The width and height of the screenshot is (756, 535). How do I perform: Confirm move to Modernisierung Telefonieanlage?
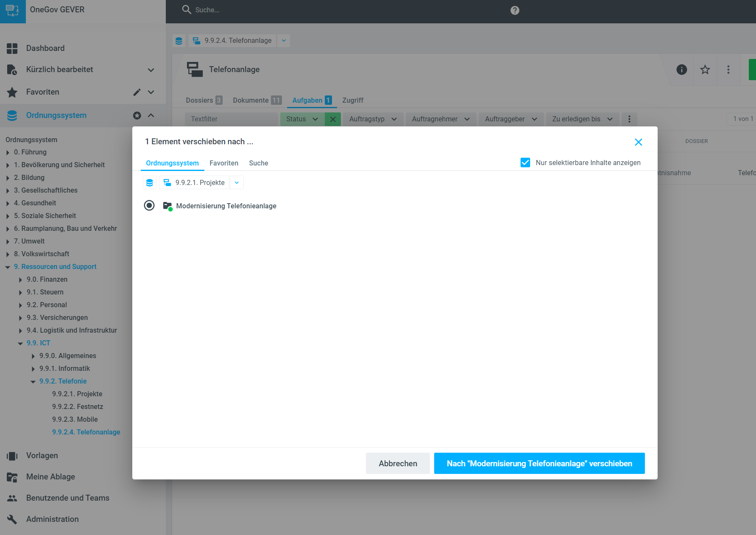tap(539, 463)
